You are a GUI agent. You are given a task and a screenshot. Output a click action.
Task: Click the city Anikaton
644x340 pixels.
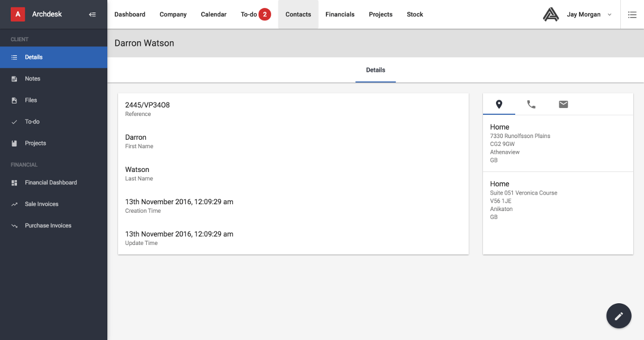point(501,209)
